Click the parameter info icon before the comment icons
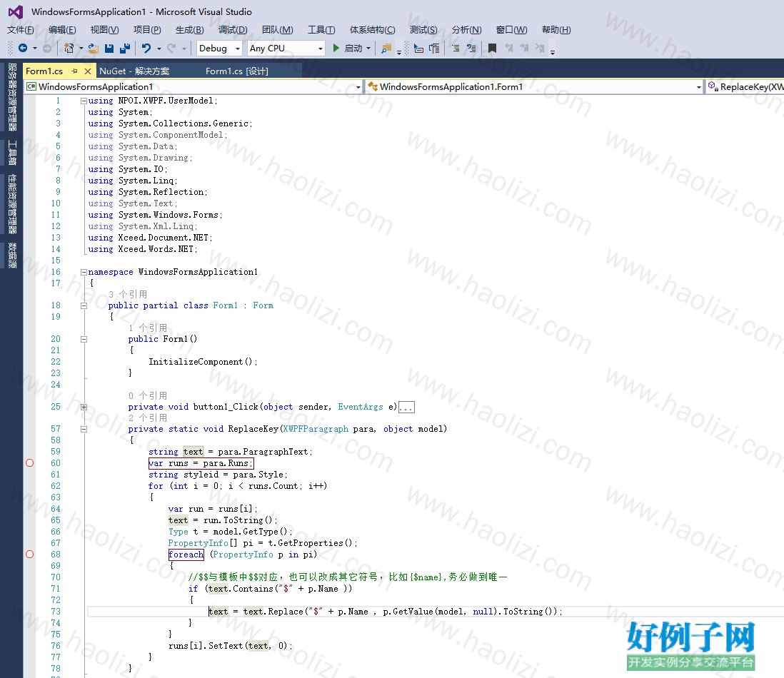784x678 pixels. (434, 48)
